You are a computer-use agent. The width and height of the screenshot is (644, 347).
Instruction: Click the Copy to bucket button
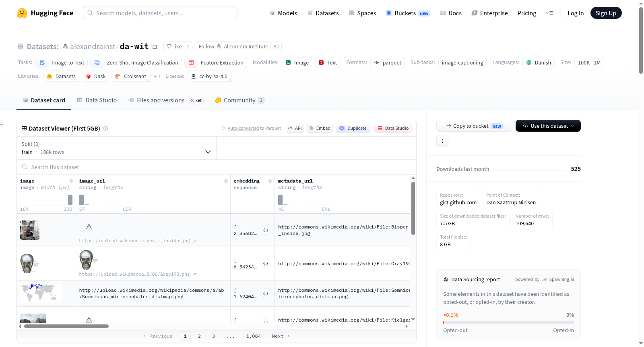474,126
